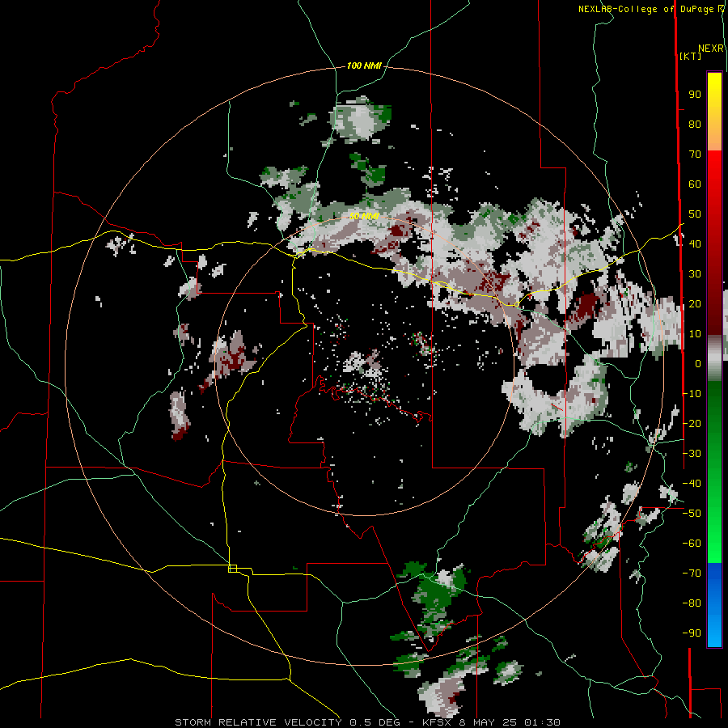Click the -30 knot scale label
The width and height of the screenshot is (728, 728).
[x=692, y=454]
